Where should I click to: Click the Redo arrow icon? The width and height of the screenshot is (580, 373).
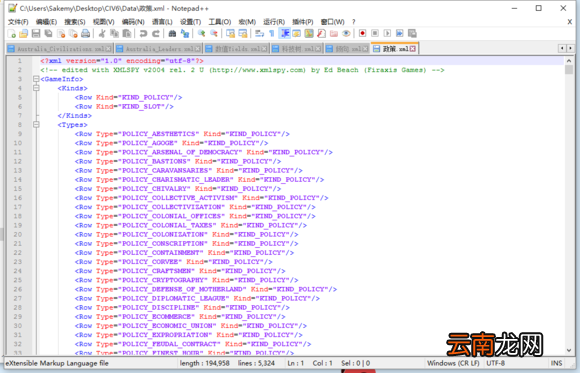(156, 34)
